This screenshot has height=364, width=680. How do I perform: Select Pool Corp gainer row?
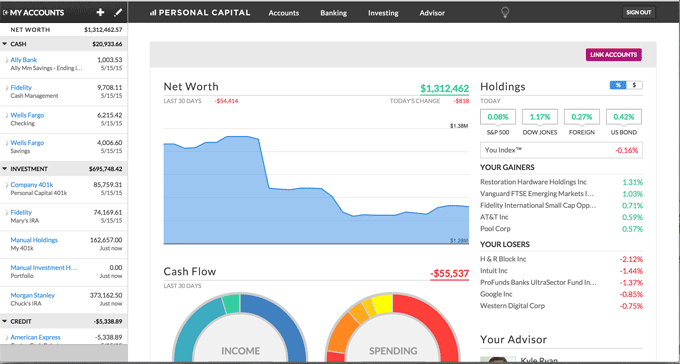pyautogui.click(x=562, y=229)
